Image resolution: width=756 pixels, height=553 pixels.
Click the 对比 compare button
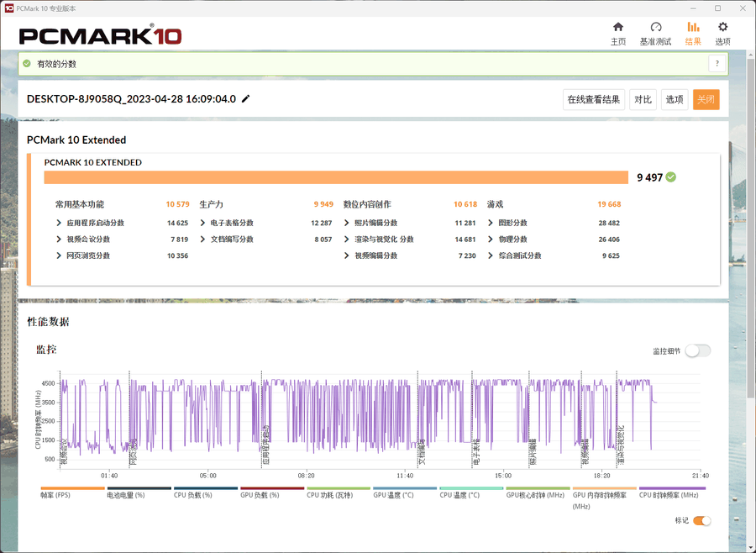(643, 100)
